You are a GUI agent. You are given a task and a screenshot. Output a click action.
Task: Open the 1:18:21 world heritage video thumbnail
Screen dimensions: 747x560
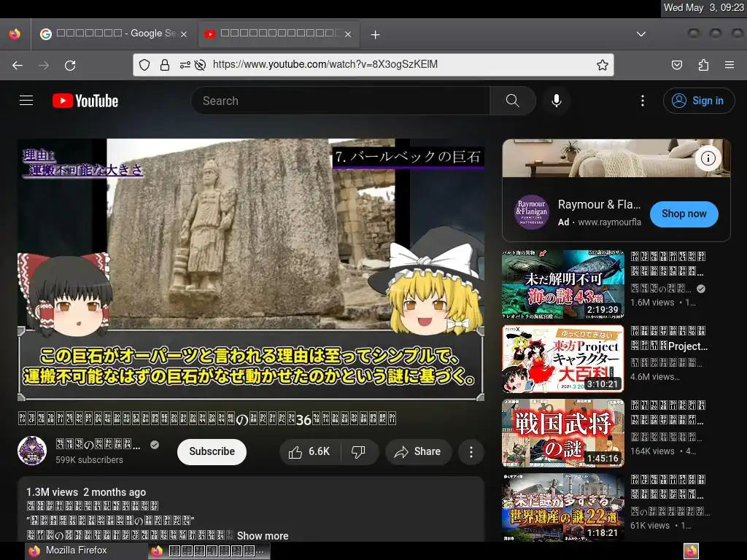click(562, 507)
